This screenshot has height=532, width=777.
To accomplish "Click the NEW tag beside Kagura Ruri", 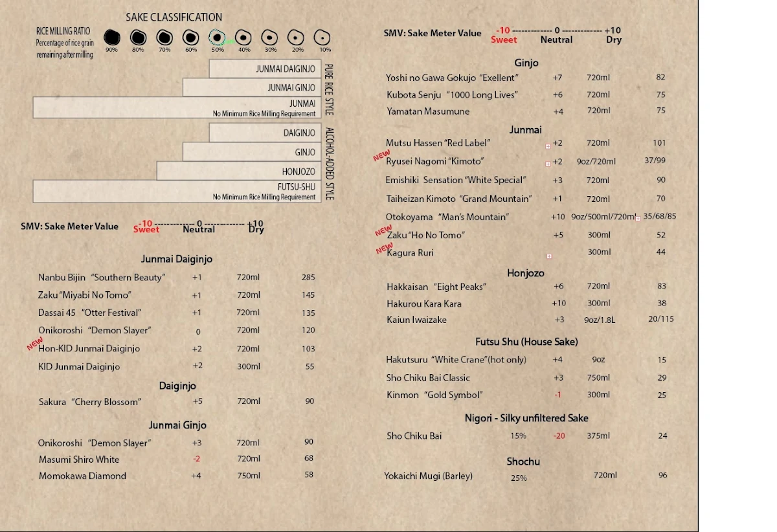I will pyautogui.click(x=385, y=249).
